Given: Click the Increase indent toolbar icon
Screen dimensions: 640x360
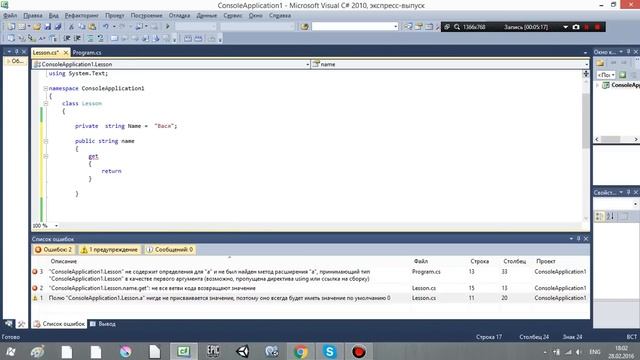Looking at the screenshot, I should [x=77, y=38].
